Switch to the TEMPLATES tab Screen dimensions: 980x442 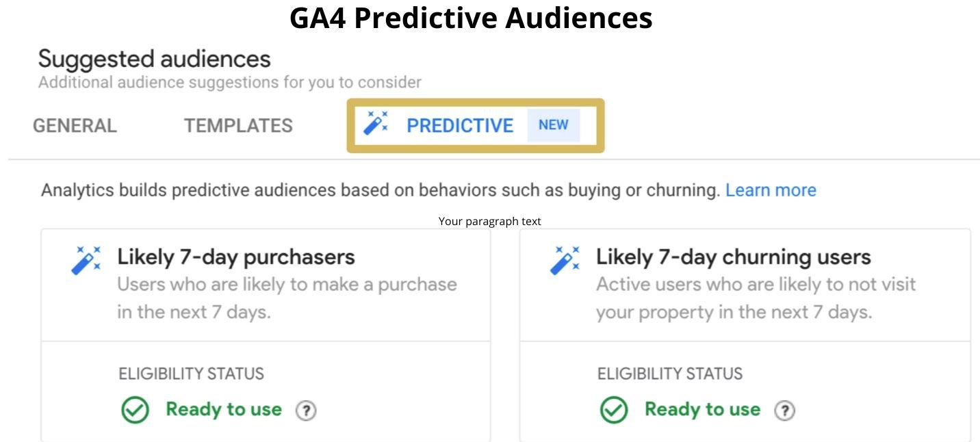tap(238, 125)
